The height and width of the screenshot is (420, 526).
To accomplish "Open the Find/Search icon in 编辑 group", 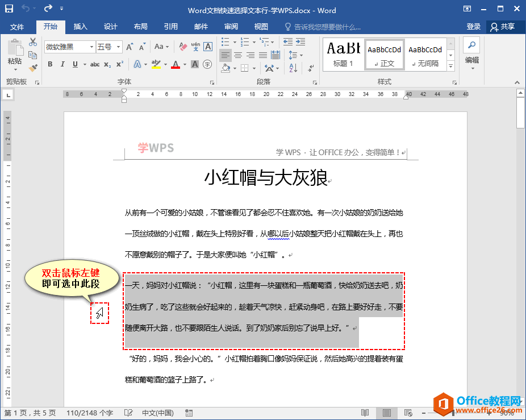I will 471,45.
